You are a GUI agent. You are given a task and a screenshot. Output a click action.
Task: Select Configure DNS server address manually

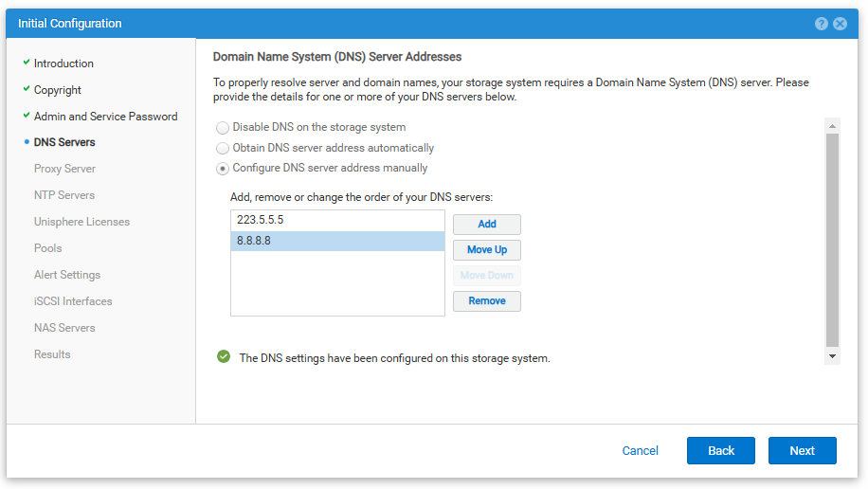pos(223,169)
